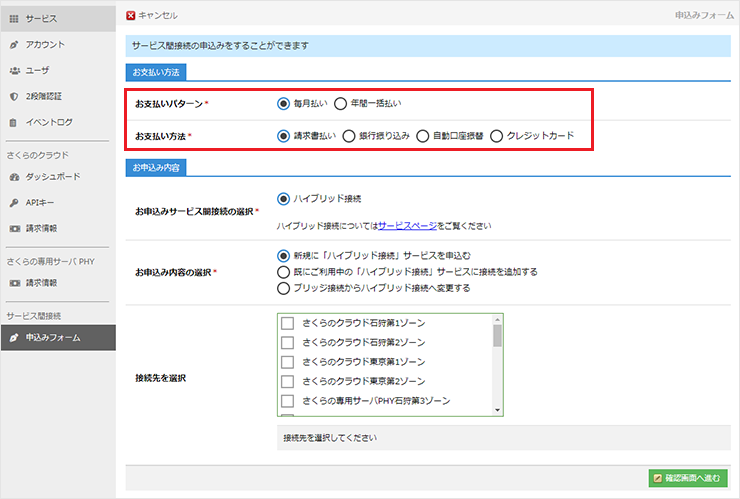Select クレジットカード payment method
740x499 pixels.
tap(497, 136)
